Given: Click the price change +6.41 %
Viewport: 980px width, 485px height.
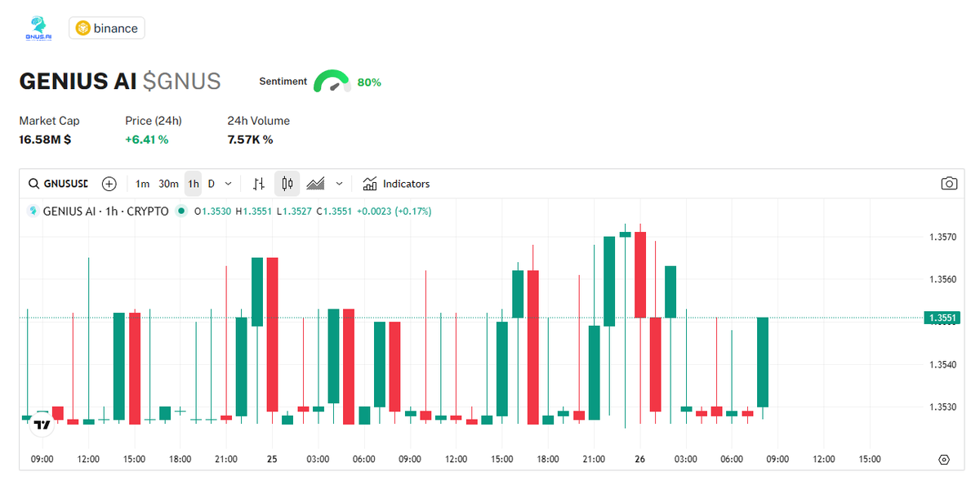Looking at the screenshot, I should tap(147, 140).
